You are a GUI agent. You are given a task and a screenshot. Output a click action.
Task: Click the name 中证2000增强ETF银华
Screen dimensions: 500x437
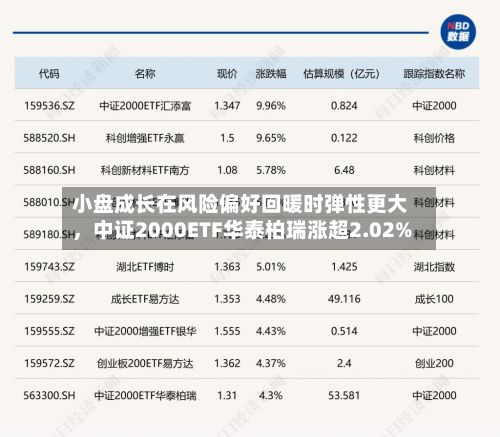tap(145, 331)
